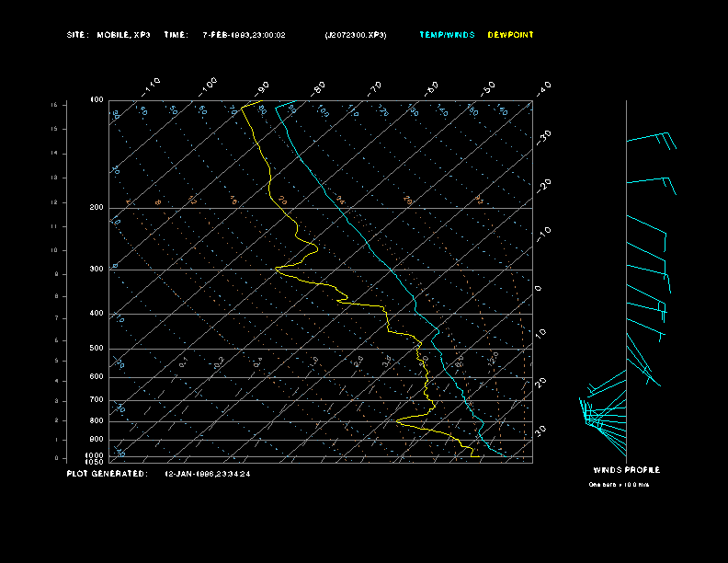This screenshot has height=563, width=728.
Task: Click the "(J2072300.XP3)" file name
Action: 356,35
